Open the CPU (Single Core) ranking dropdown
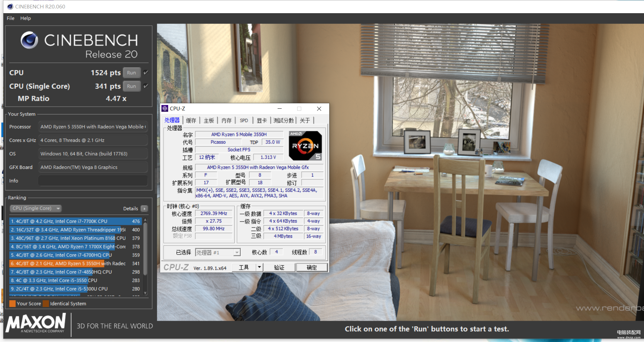The image size is (644, 342). click(x=36, y=208)
